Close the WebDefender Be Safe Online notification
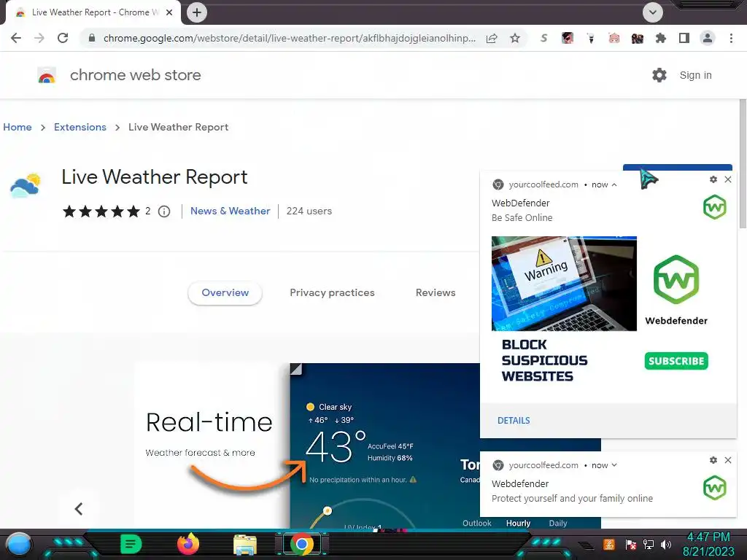Image resolution: width=747 pixels, height=560 pixels. point(728,179)
